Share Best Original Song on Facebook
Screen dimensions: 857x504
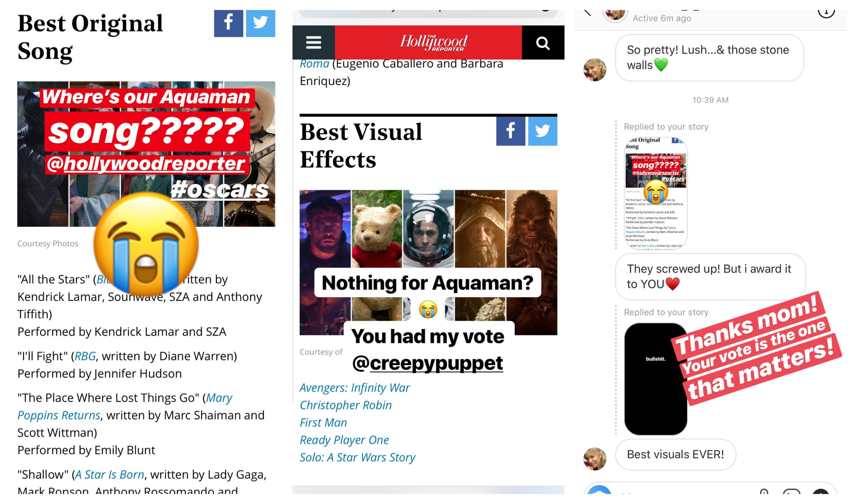click(228, 23)
